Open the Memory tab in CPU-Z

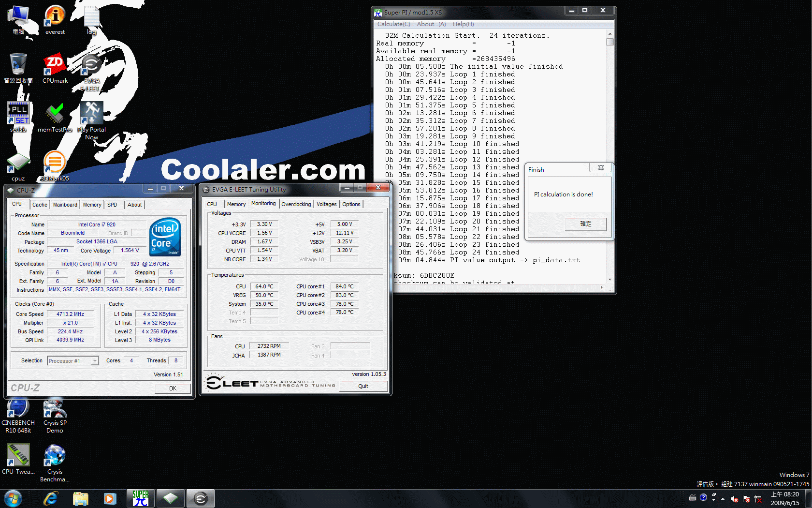point(92,205)
